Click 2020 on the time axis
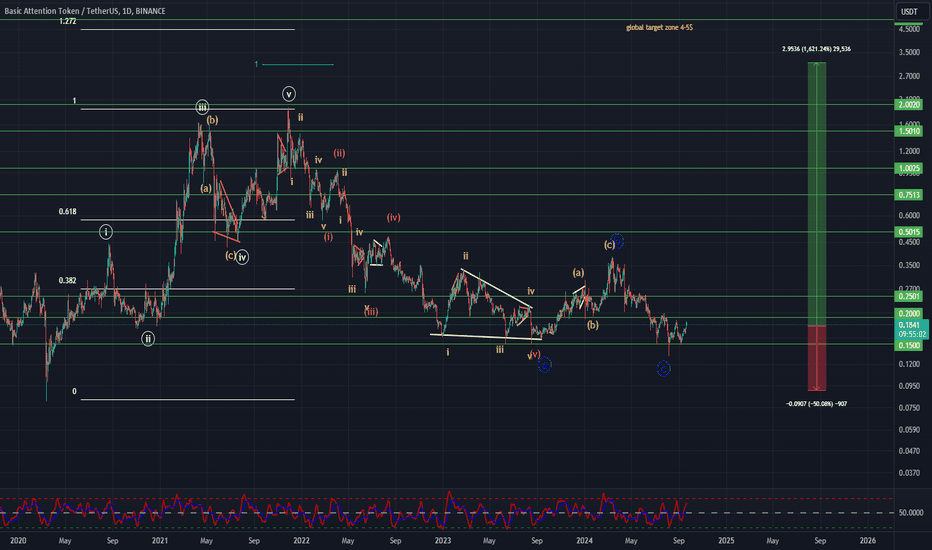 click(18, 540)
